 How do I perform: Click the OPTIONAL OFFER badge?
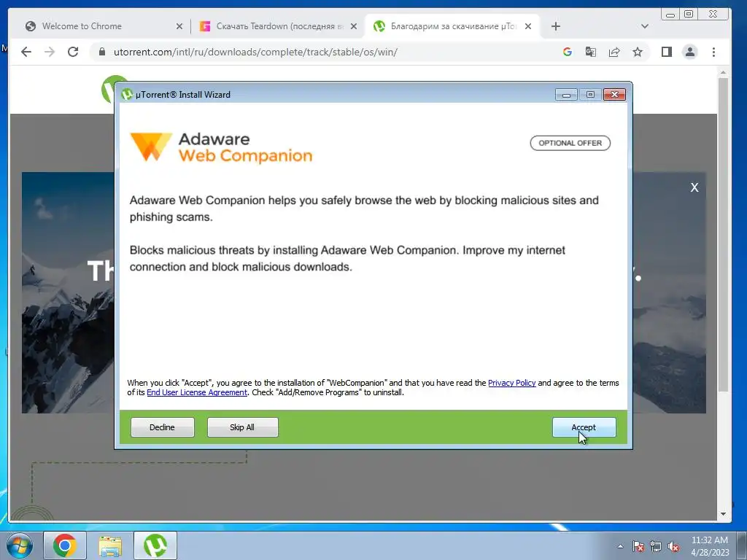click(570, 143)
